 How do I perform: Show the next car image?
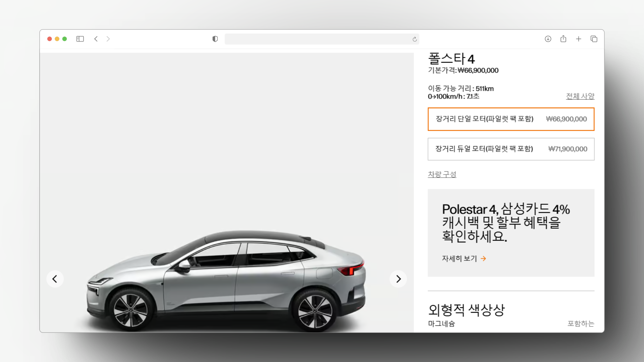[398, 279]
